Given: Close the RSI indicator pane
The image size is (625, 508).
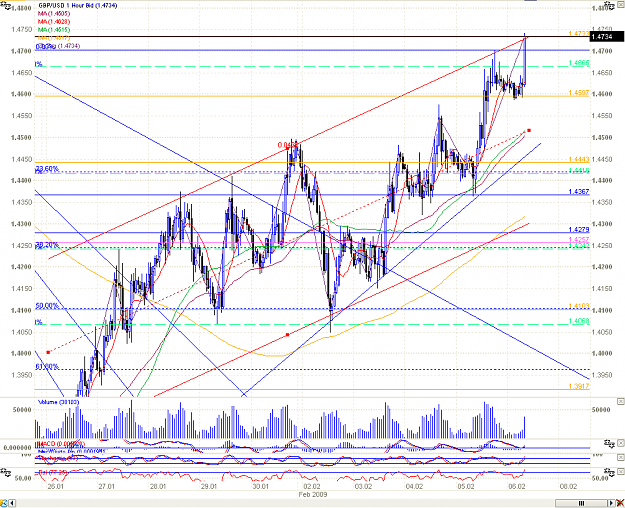Looking at the screenshot, I should (x=621, y=472).
